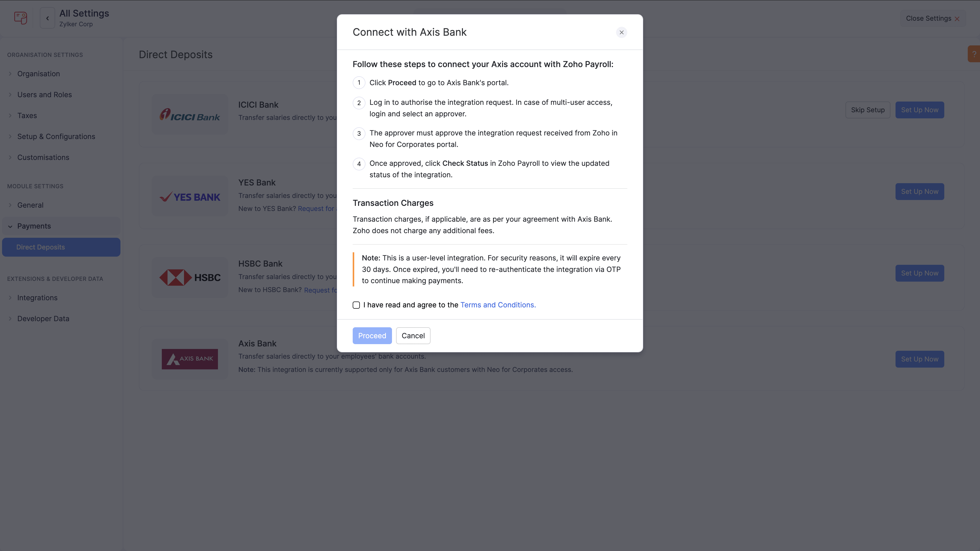
Task: Click the YES Bank title text
Action: (x=257, y=183)
